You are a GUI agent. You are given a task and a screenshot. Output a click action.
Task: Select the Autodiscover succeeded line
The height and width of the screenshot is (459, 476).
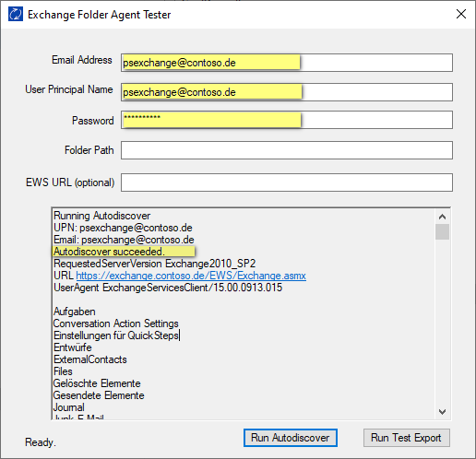coord(109,252)
